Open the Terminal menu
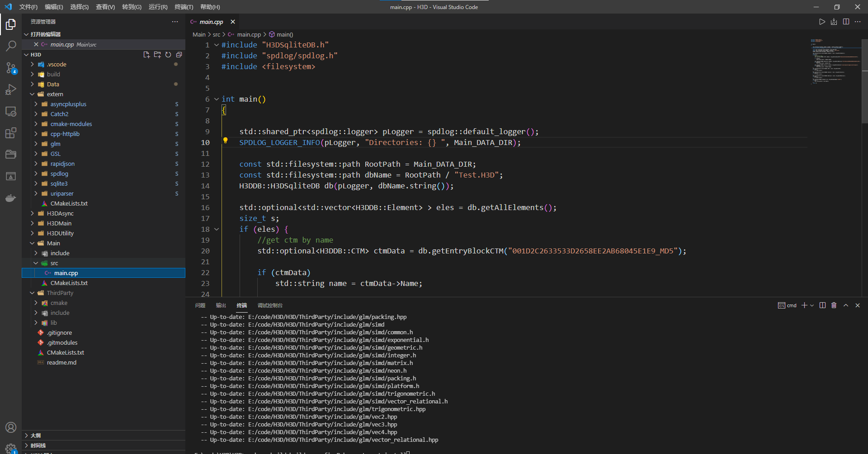868x454 pixels. (x=184, y=7)
